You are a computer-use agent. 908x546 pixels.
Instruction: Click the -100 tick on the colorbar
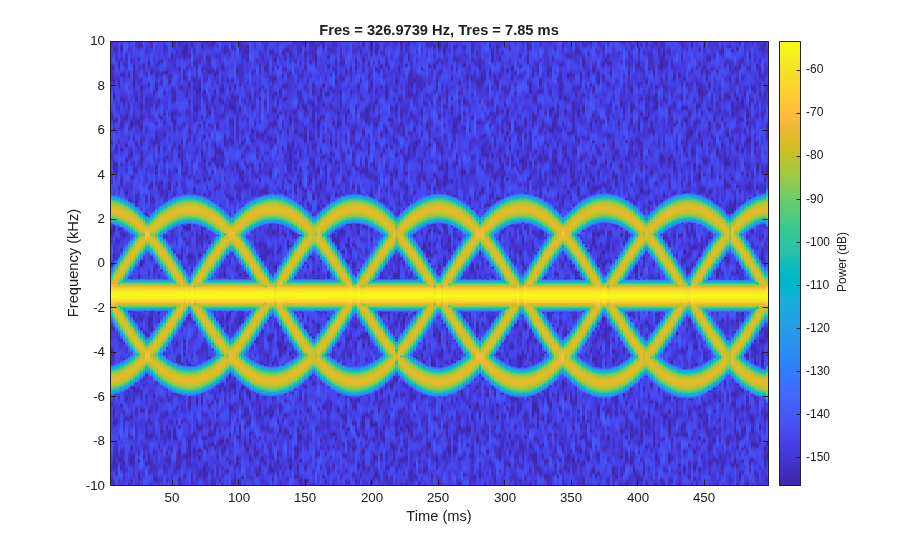(819, 241)
